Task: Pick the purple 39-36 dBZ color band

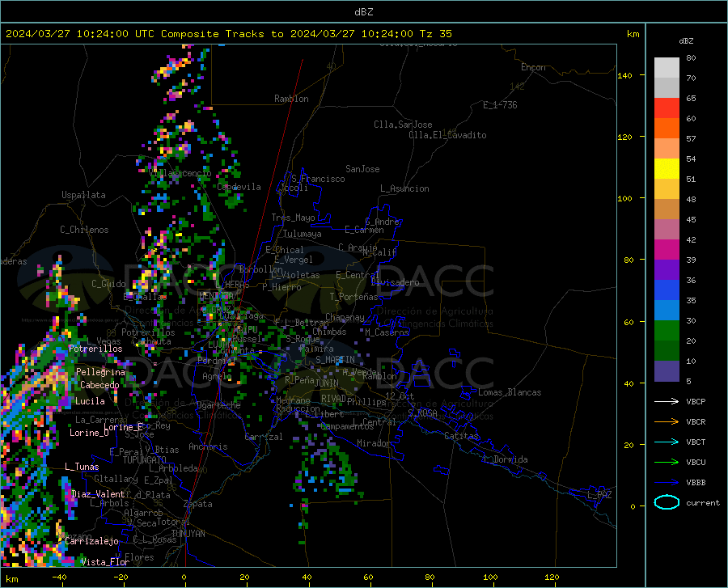Action: [667, 270]
